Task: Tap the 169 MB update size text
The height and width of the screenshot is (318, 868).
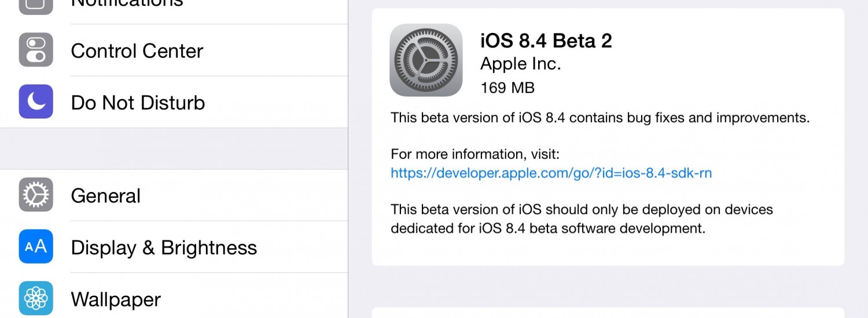Action: tap(507, 88)
